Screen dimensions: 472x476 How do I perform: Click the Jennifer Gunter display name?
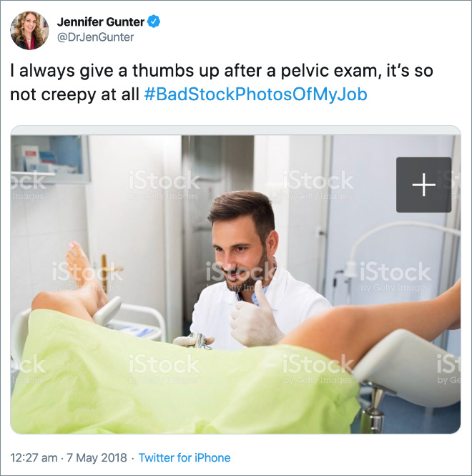tap(101, 22)
